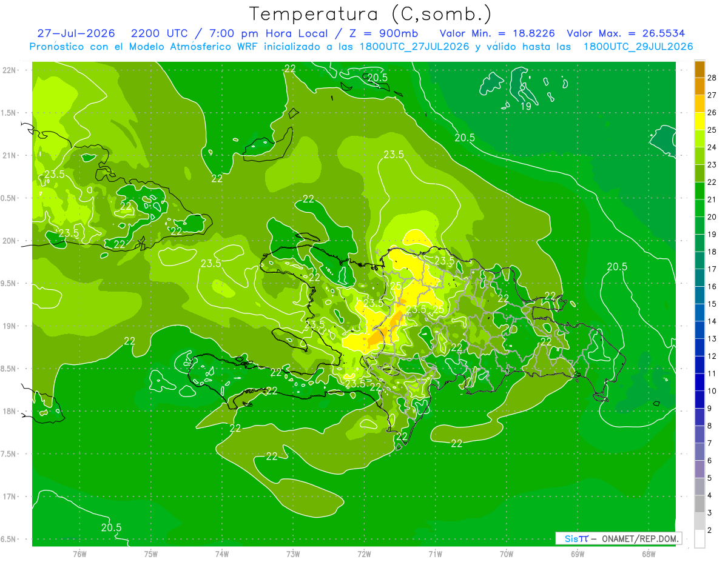Click the "75W" longitude axis label
The width and height of the screenshot is (728, 562).
click(x=150, y=554)
